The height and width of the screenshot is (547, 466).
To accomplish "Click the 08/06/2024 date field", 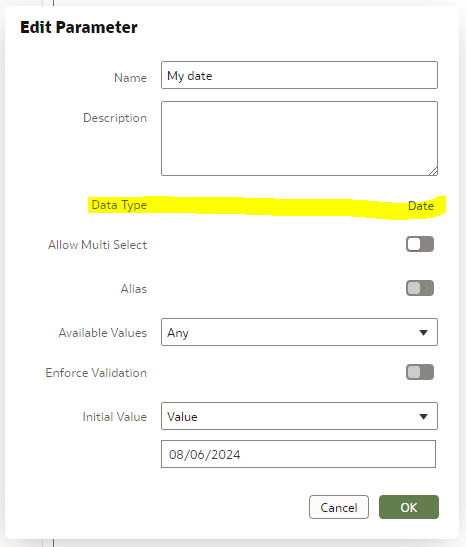I will pyautogui.click(x=298, y=454).
